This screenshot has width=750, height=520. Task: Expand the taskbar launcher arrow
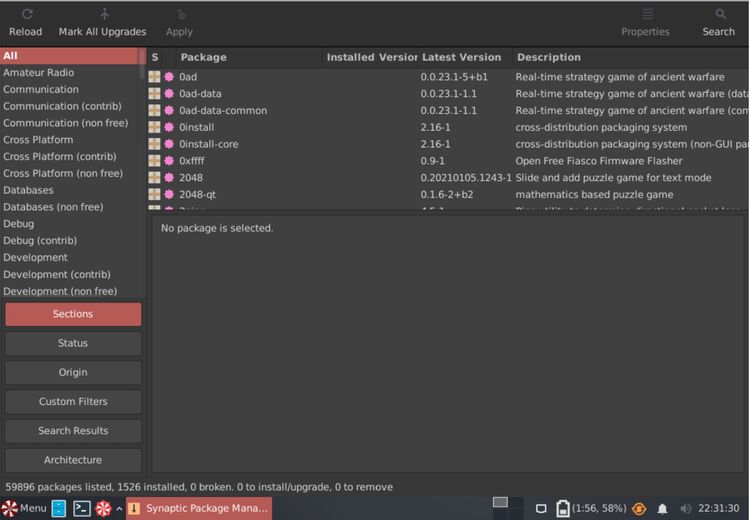coord(119,509)
